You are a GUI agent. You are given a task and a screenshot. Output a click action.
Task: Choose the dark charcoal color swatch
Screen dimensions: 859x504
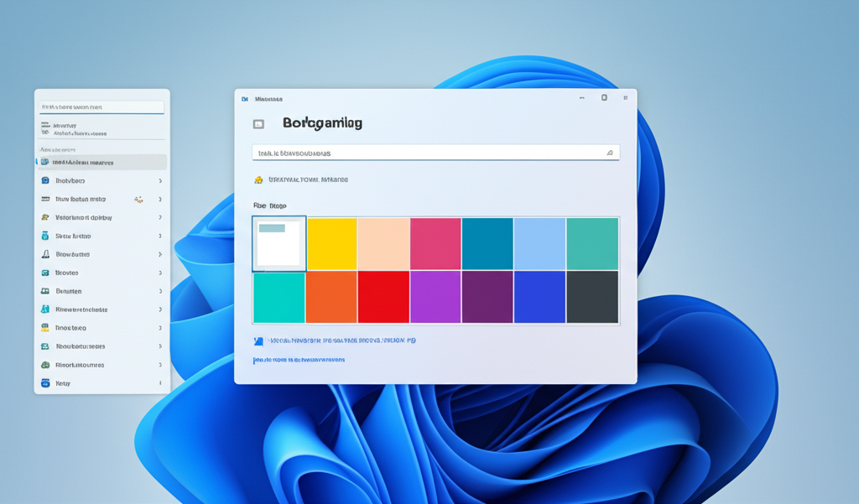click(x=592, y=297)
